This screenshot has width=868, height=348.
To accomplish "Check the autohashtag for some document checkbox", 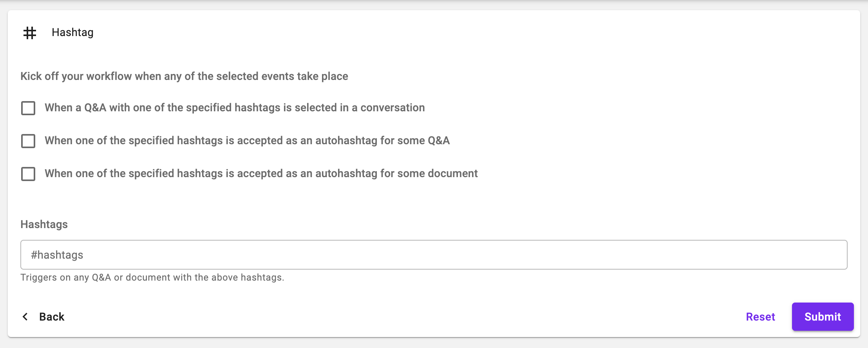I will tap(28, 174).
